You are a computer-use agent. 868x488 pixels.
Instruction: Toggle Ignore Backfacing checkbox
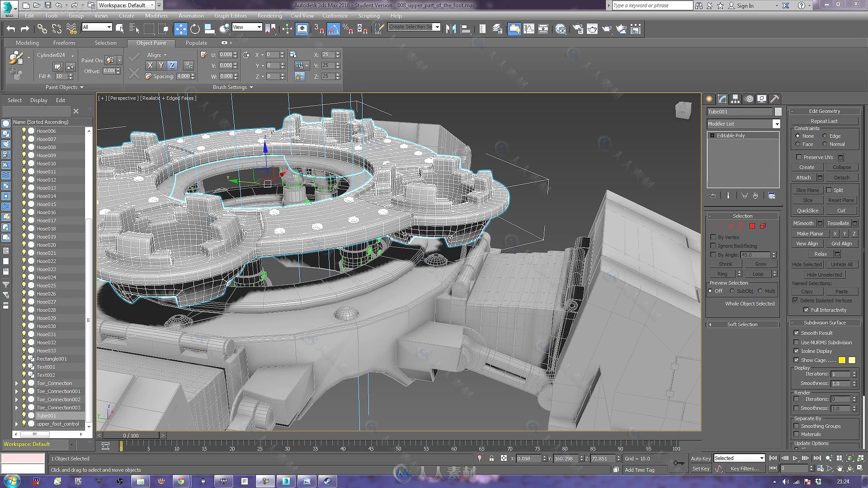click(713, 245)
